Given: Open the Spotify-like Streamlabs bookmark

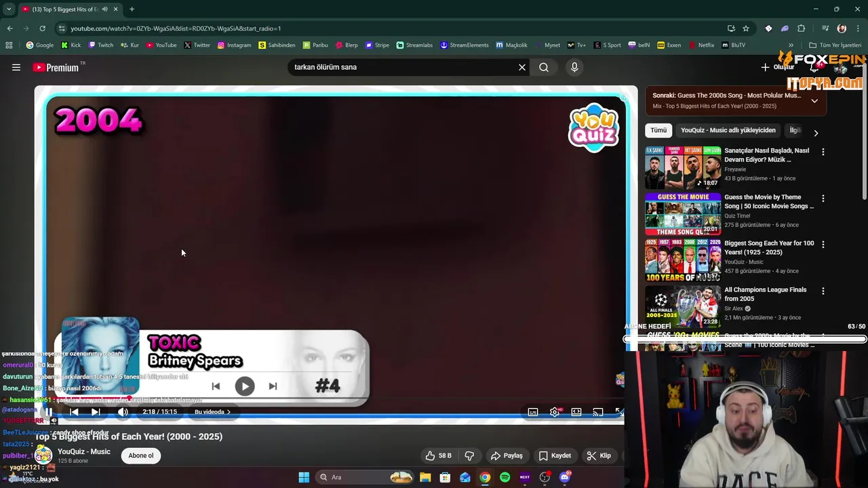Looking at the screenshot, I should pos(414,45).
